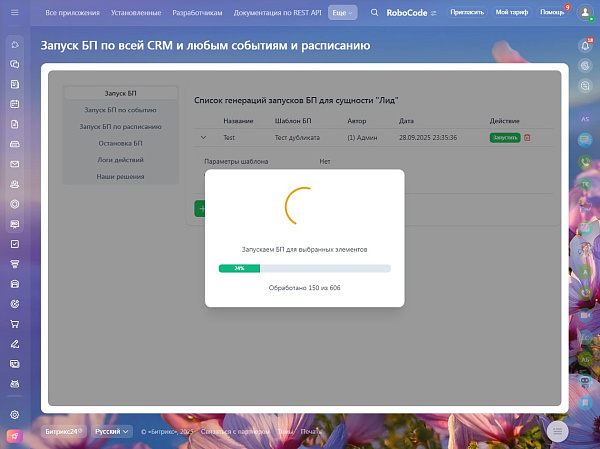Open the CRM funnel icon in sidebar
This screenshot has width=600, height=449.
[x=15, y=264]
